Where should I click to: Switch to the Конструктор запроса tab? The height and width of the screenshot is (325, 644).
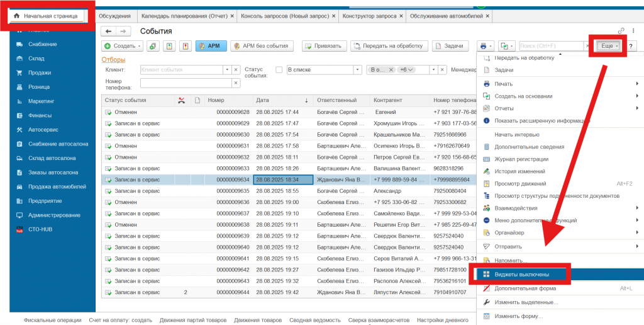coord(369,15)
